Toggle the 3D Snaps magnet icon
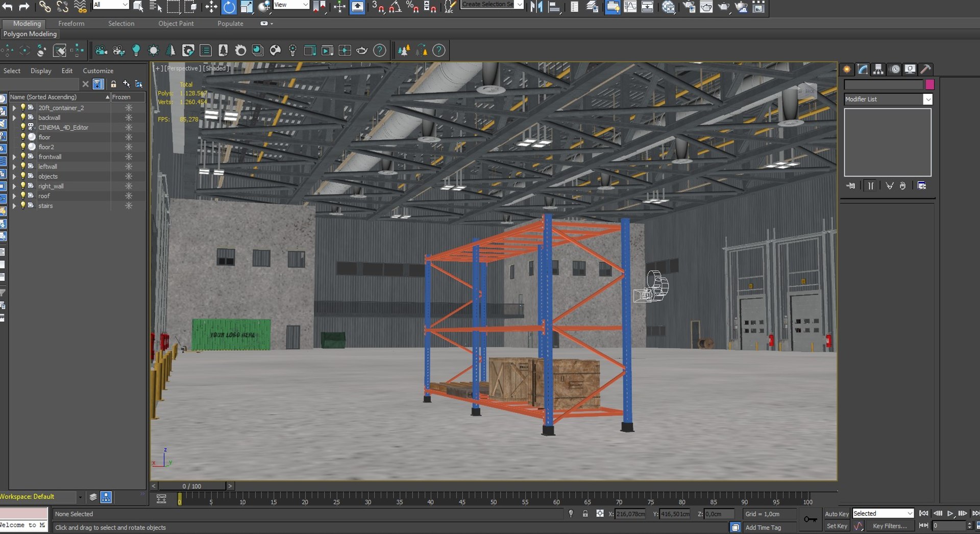The image size is (980, 534). click(378, 6)
